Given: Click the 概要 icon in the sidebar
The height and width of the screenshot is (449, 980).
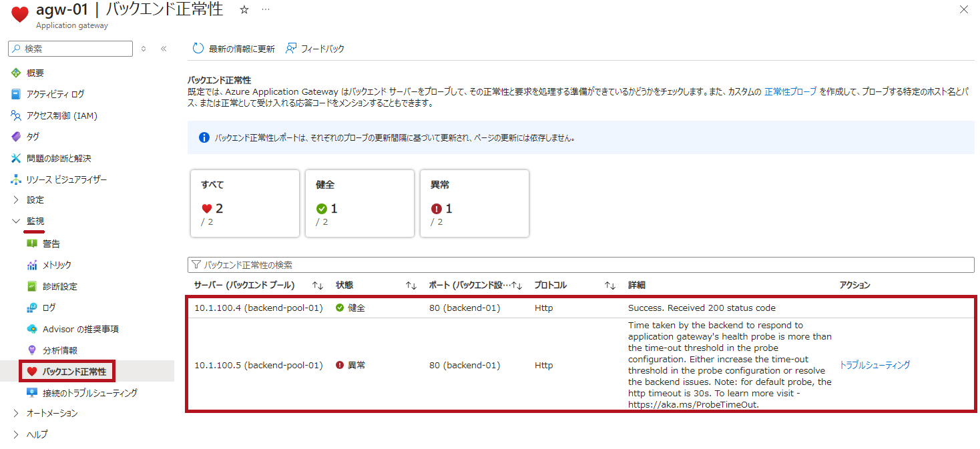Looking at the screenshot, I should [x=17, y=73].
